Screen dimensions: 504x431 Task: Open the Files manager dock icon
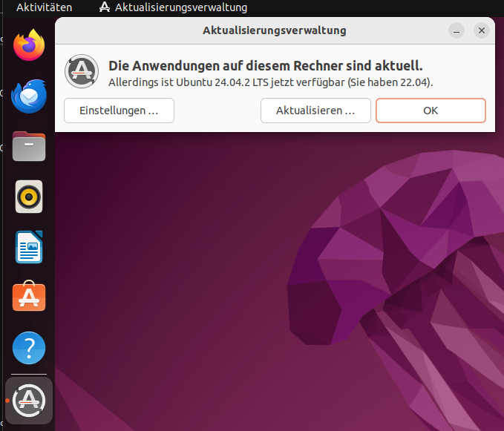click(x=29, y=146)
